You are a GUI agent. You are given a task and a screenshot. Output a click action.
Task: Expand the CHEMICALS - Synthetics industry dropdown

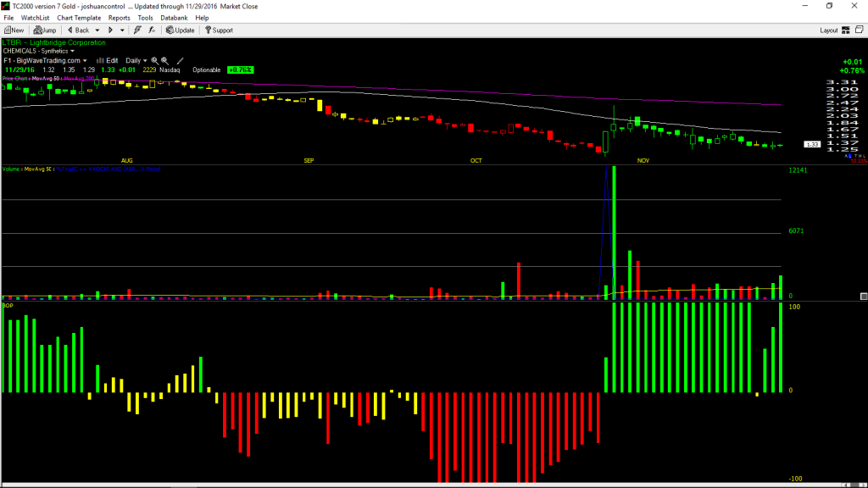pyautogui.click(x=39, y=51)
